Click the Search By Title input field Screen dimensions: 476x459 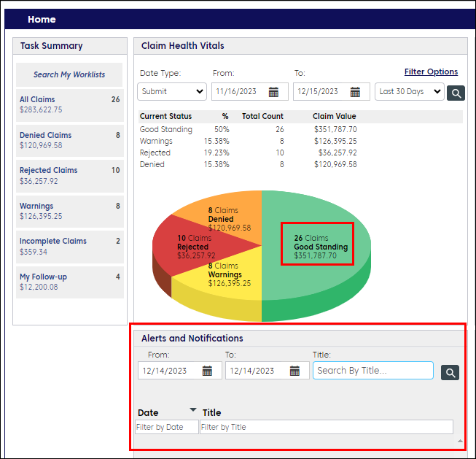pyautogui.click(x=372, y=371)
